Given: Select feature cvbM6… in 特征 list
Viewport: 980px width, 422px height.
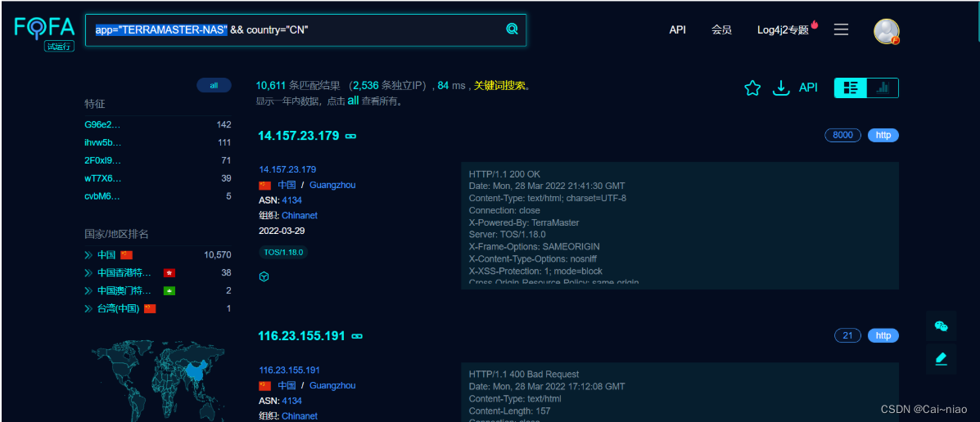Looking at the screenshot, I should tap(102, 196).
